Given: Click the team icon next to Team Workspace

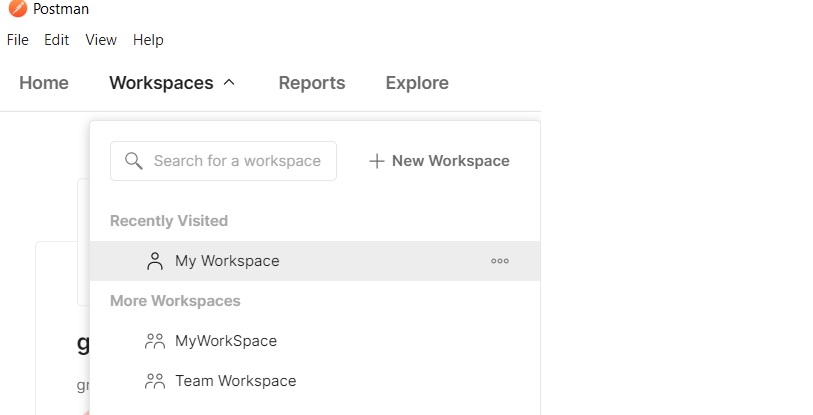Looking at the screenshot, I should 155,381.
